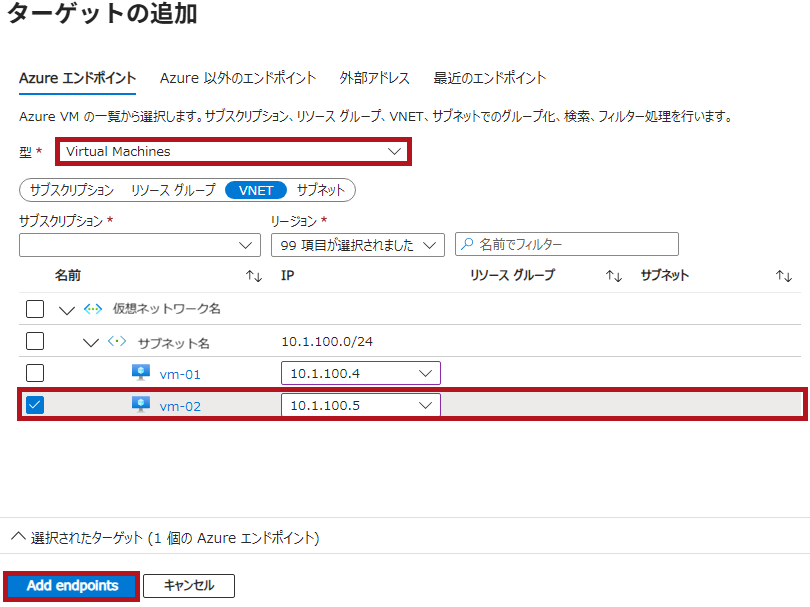Sort by サブネット column arrows
The height and width of the screenshot is (607, 810).
click(784, 276)
